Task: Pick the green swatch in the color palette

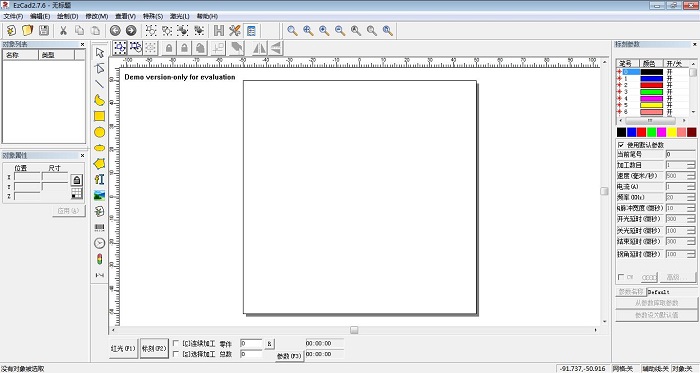Action: [651, 132]
